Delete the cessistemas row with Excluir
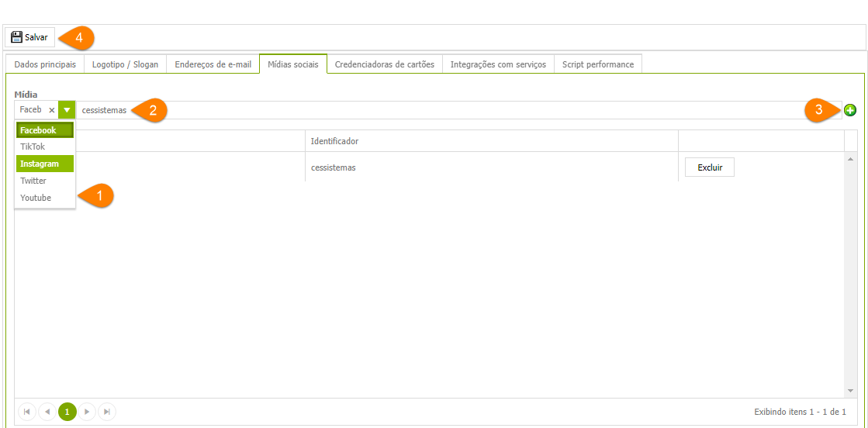Image resolution: width=868 pixels, height=428 pixels. (709, 167)
